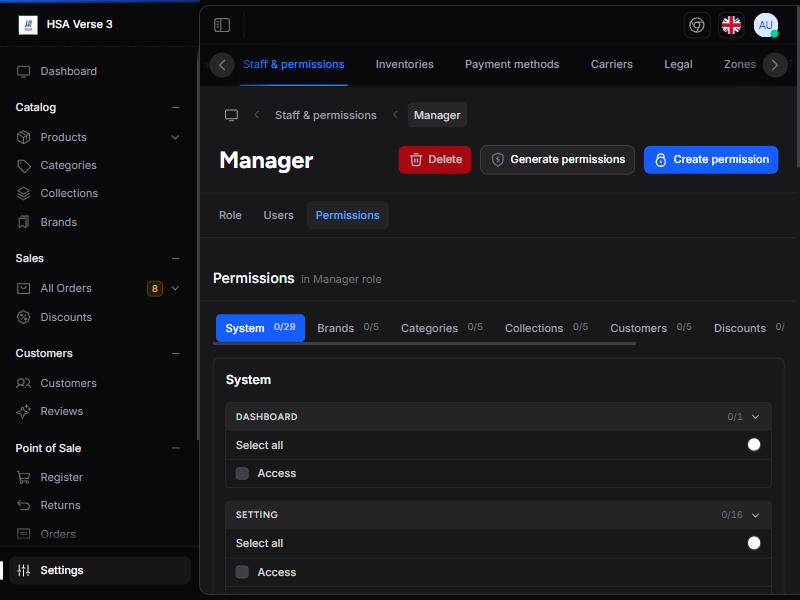Collapse the DASHBOARD permission group chevron
Viewport: 800px width, 600px height.
pyautogui.click(x=756, y=417)
